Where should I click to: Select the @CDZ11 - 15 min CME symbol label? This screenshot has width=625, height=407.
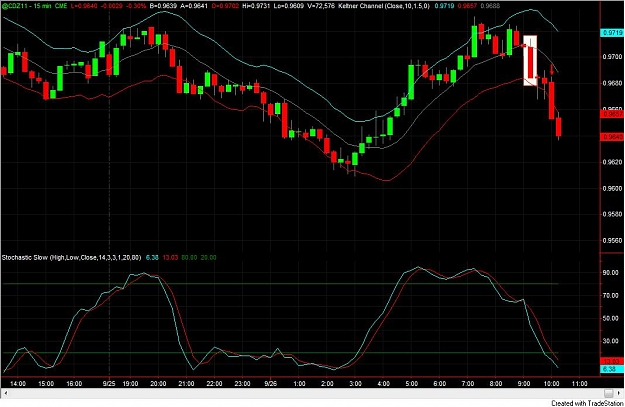tap(34, 6)
